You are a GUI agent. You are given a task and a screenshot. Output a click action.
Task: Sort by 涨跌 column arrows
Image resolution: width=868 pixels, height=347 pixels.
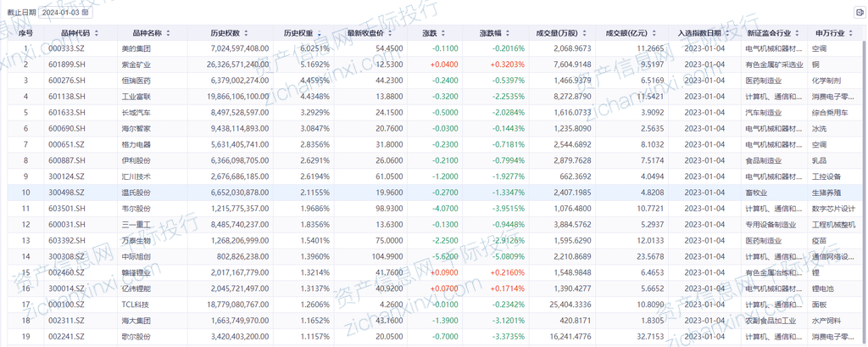[444, 33]
